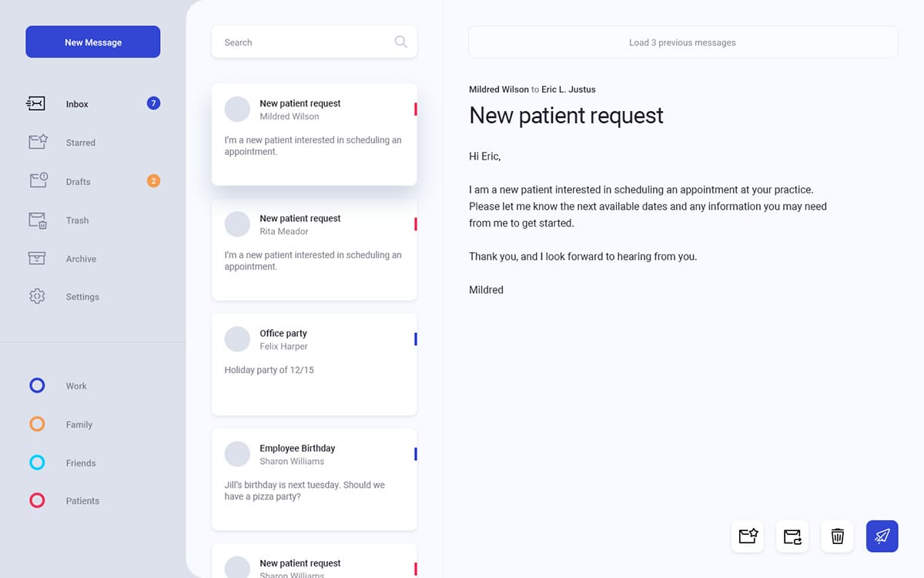Toggle the Work label filter
This screenshot has width=924, height=578.
pos(36,385)
